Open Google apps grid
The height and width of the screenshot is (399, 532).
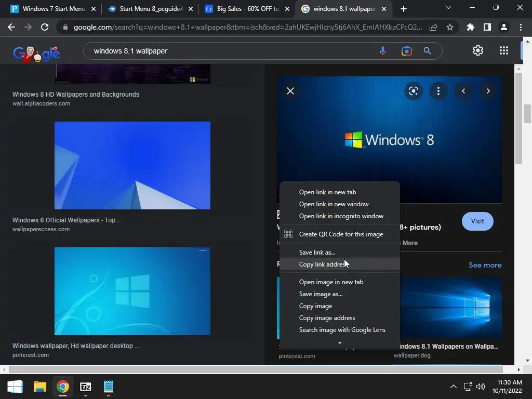pyautogui.click(x=504, y=50)
